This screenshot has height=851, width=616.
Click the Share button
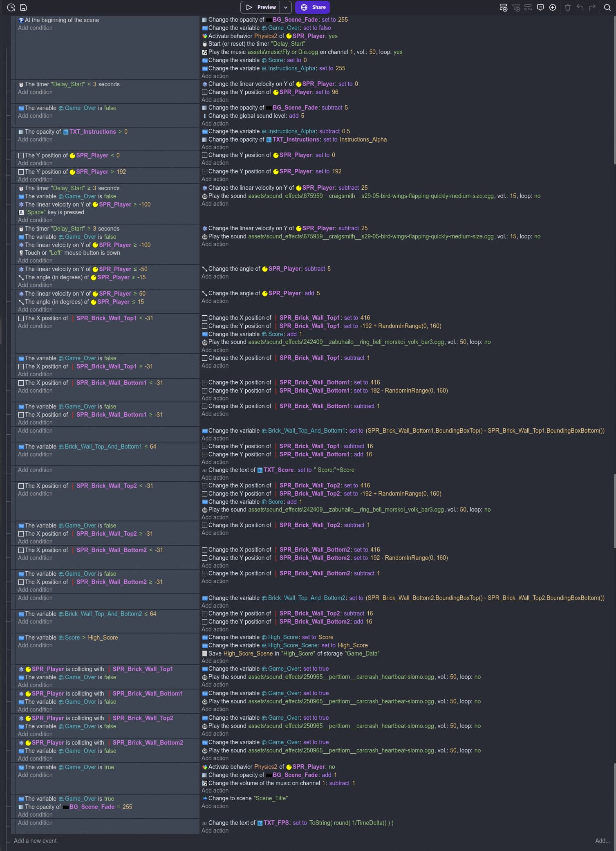coord(313,7)
